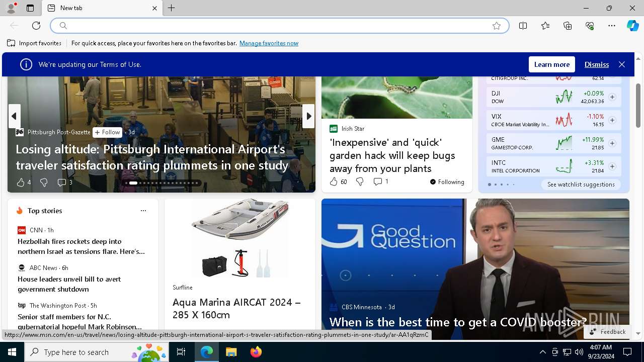
Task: Open Browser essentials icon
Action: point(590,26)
